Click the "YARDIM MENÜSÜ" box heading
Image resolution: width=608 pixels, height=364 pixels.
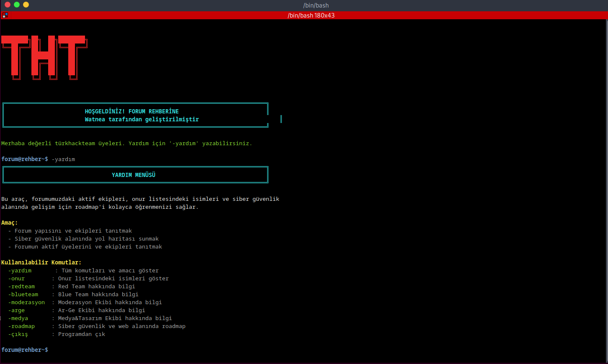coord(134,175)
